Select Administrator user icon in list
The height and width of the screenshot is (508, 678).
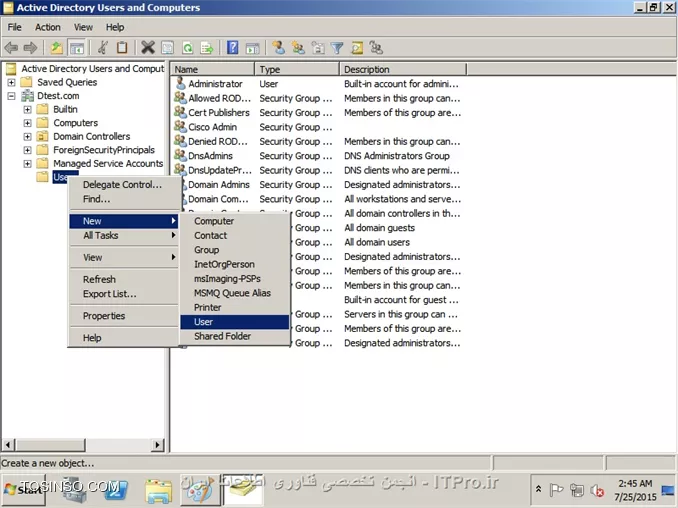coord(180,83)
